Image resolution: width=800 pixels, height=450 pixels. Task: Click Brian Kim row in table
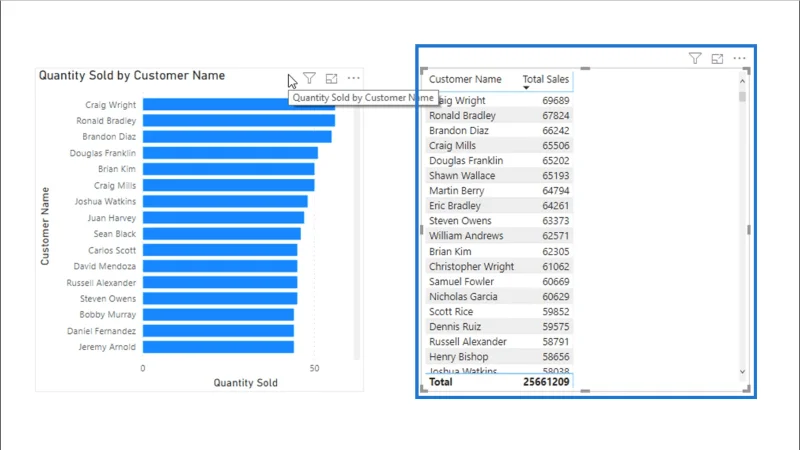point(498,252)
